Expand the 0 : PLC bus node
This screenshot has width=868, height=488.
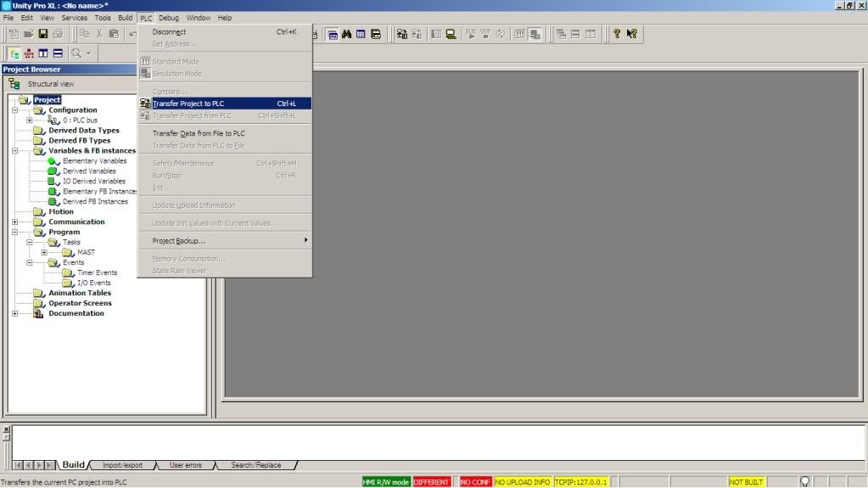pyautogui.click(x=30, y=121)
